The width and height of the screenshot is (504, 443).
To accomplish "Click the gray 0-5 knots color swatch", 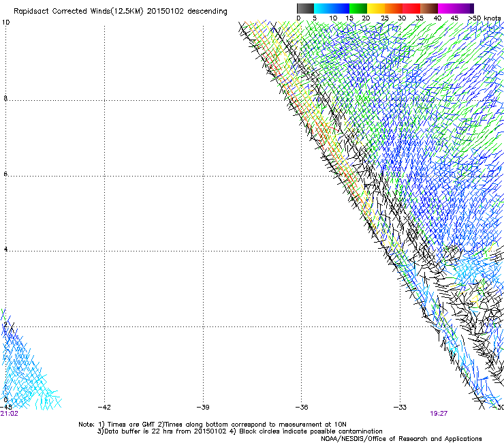I will click(305, 8).
